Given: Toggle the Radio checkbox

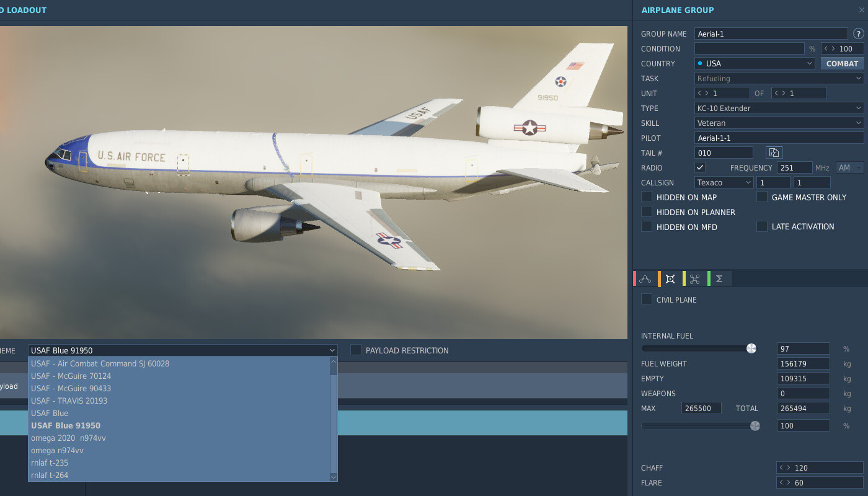Looking at the screenshot, I should (700, 167).
